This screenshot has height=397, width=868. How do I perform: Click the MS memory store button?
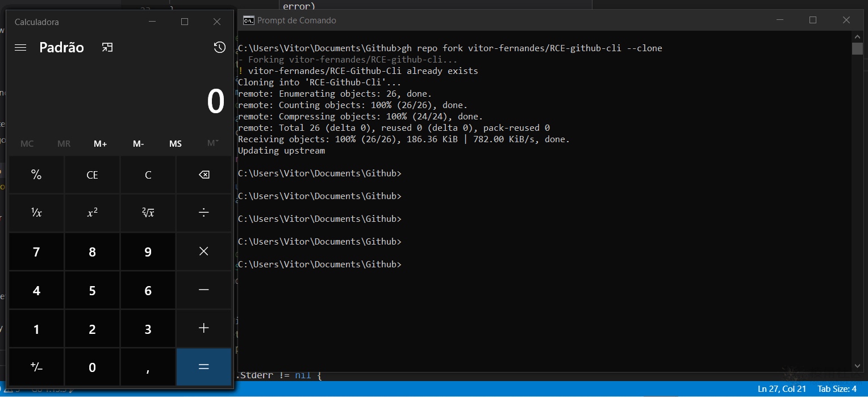(175, 144)
